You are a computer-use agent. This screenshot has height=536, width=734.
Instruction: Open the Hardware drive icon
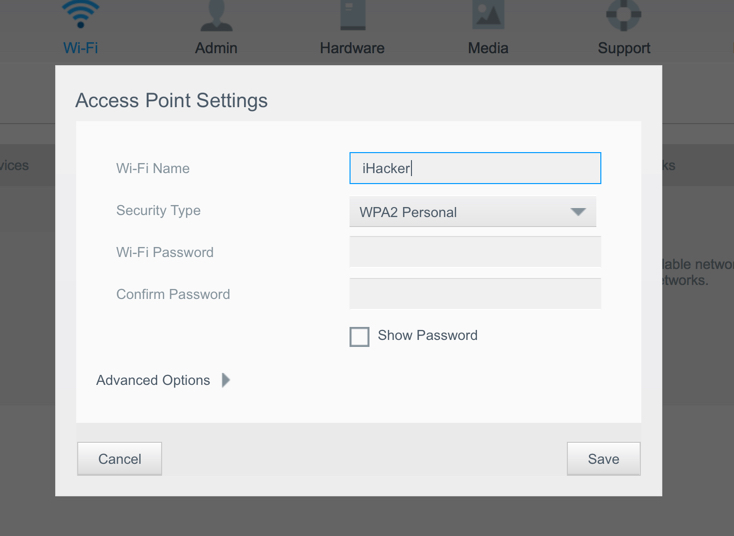click(352, 15)
